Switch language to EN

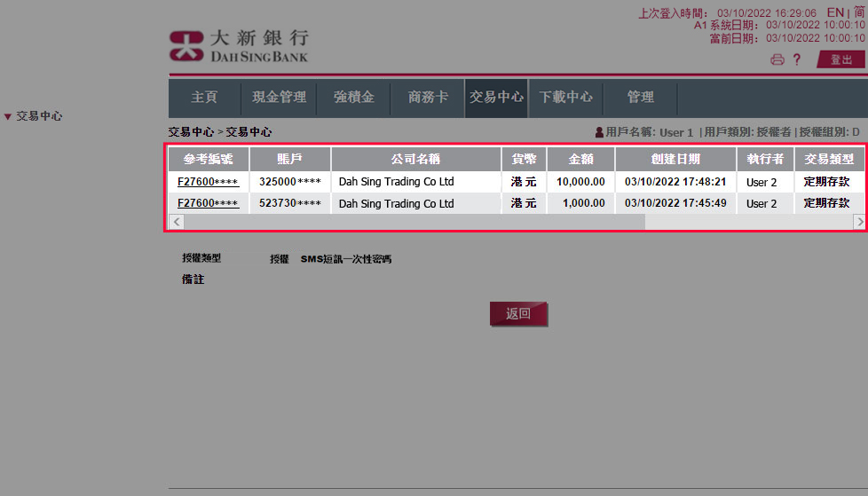tap(835, 12)
